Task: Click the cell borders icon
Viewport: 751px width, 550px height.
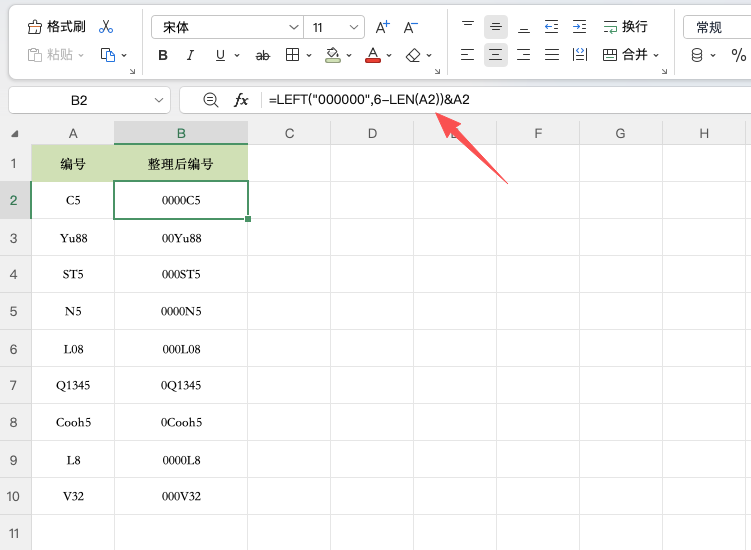Action: coord(292,55)
